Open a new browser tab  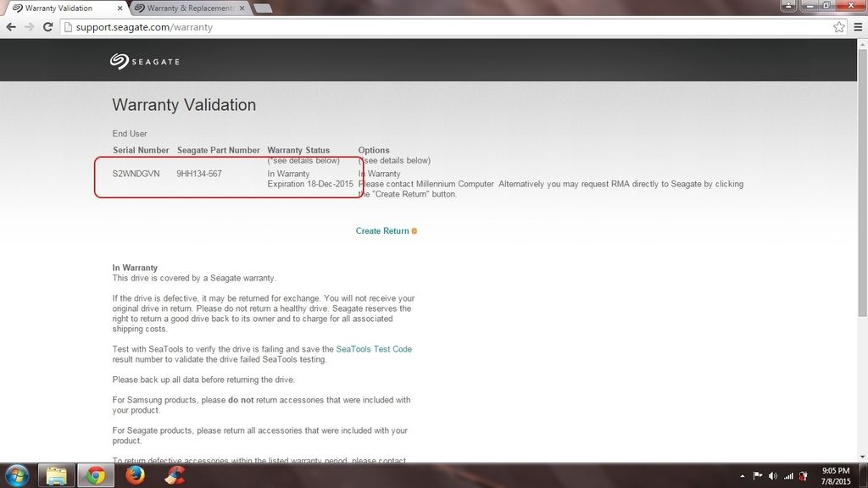(x=263, y=8)
